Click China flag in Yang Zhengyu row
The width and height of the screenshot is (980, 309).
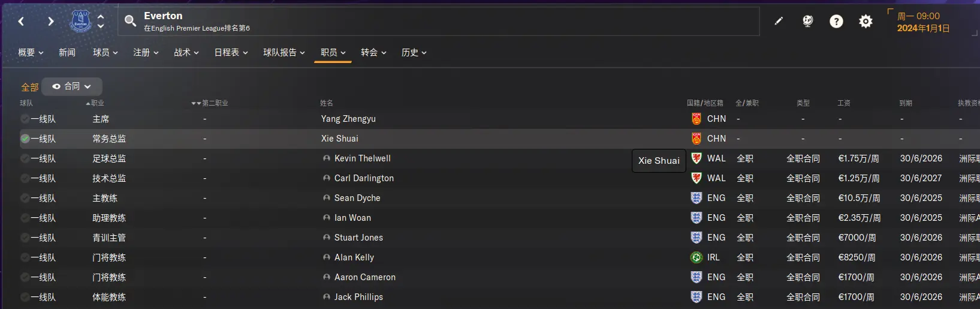click(696, 119)
